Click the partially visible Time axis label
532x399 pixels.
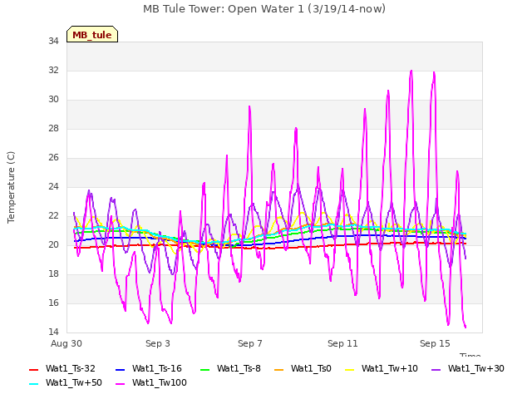470,355
